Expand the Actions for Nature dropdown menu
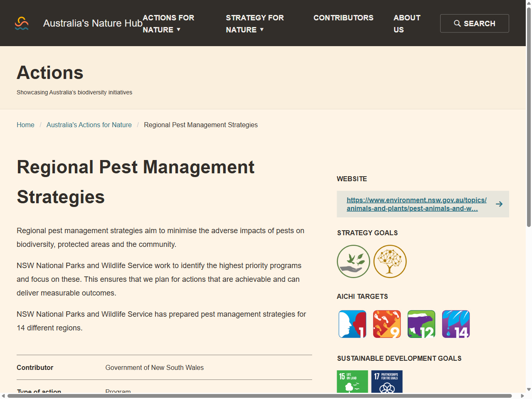532x399 pixels. coord(168,24)
